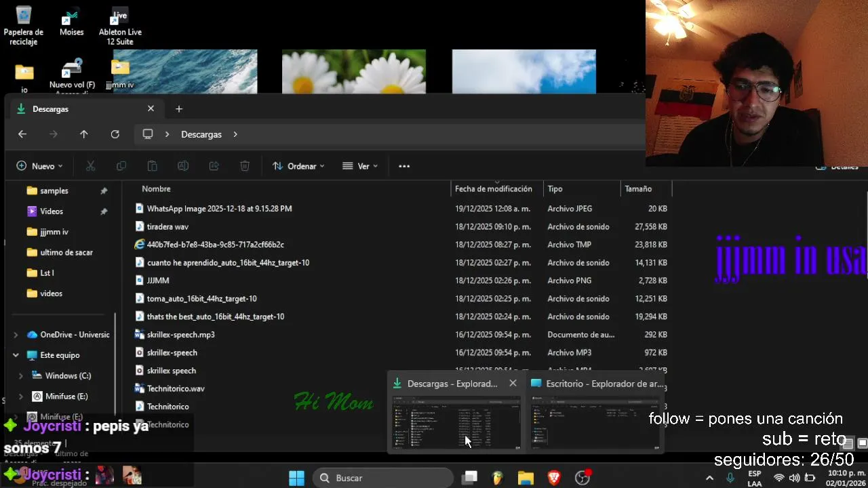868x488 pixels.
Task: Open FL Studio fruit icon on taskbar
Action: click(x=498, y=478)
